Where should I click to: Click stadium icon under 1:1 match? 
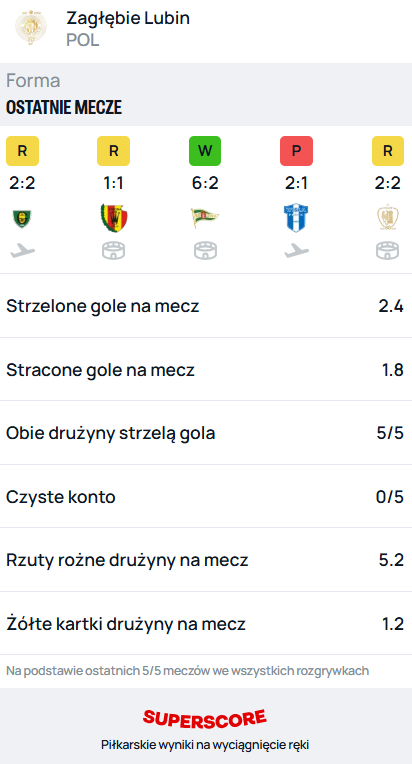[x=113, y=251]
